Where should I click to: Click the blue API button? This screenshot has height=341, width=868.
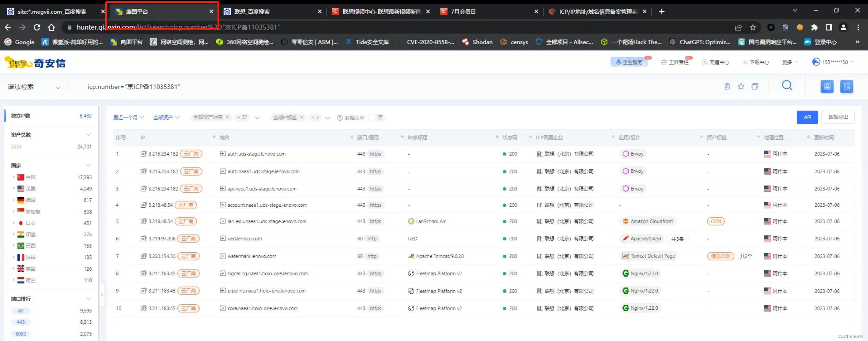[807, 117]
